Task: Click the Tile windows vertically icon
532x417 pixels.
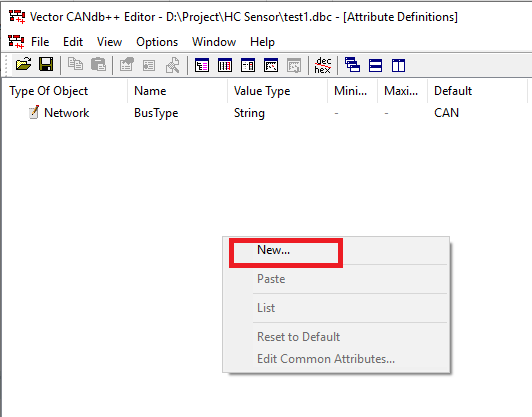Action: (x=398, y=65)
